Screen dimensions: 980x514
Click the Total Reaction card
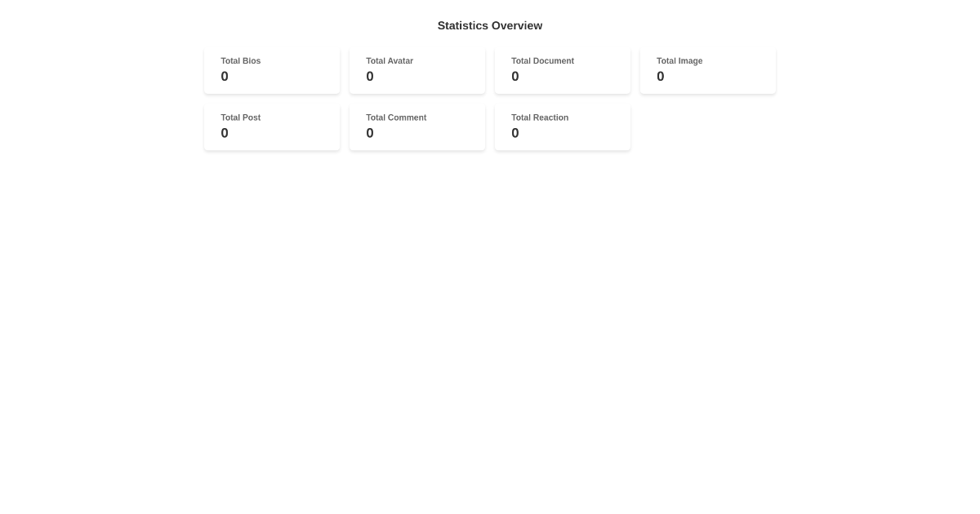pyautogui.click(x=562, y=126)
